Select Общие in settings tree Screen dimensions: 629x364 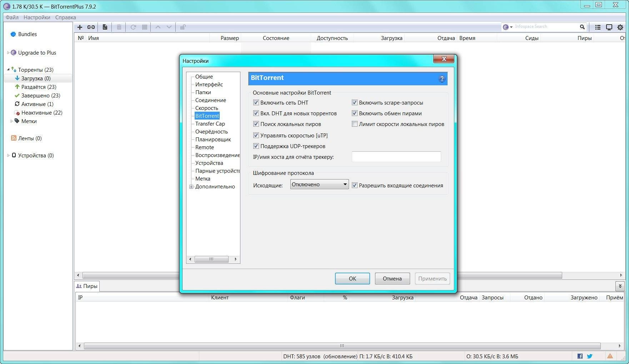click(x=204, y=77)
